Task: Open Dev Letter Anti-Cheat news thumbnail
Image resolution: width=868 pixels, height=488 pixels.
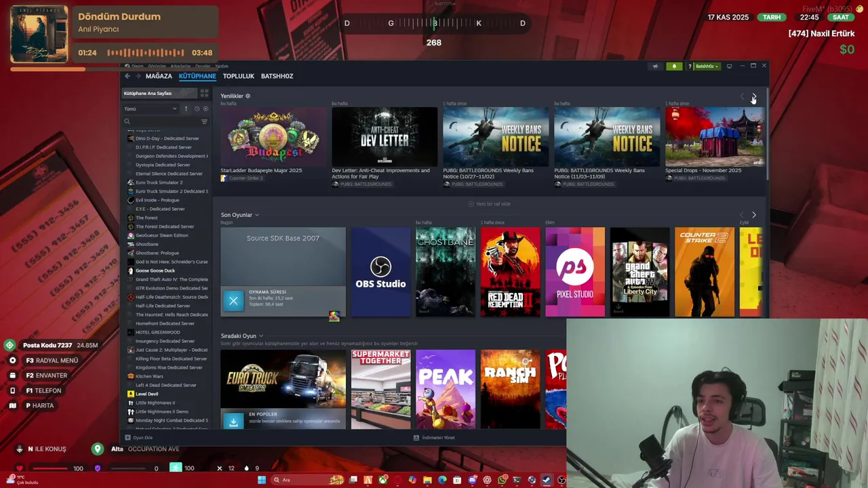Action: 384,136
